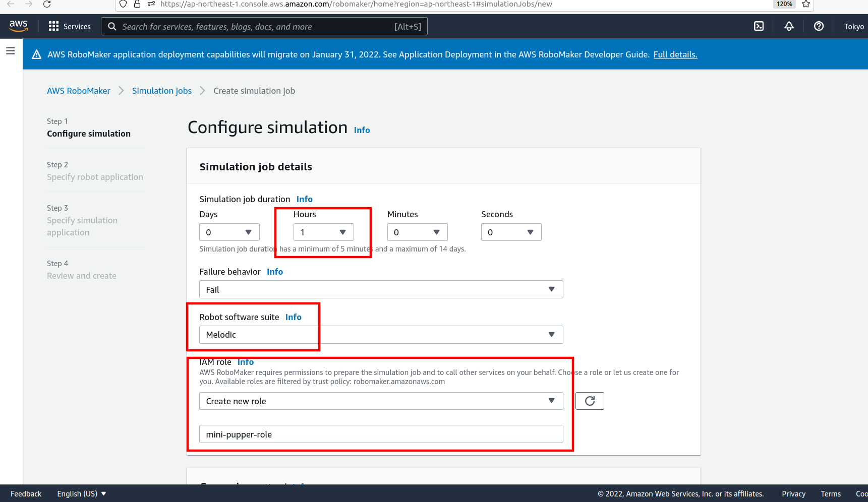Click the AWS logo home icon

tap(19, 26)
